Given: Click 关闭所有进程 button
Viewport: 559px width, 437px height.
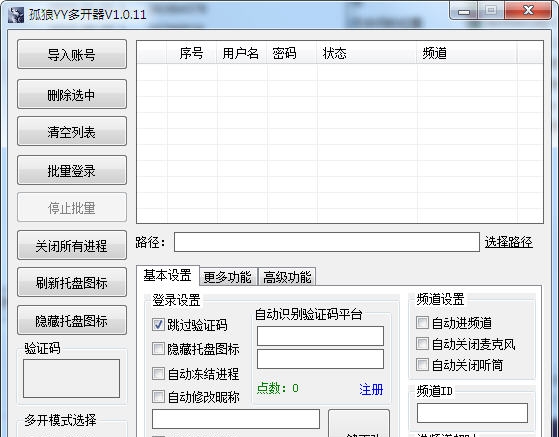Looking at the screenshot, I should pos(72,245).
